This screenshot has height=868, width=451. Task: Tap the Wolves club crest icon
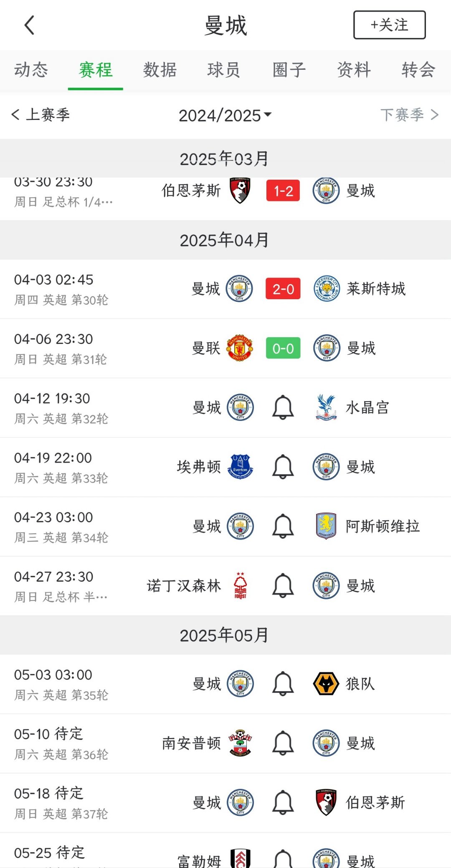tap(326, 684)
